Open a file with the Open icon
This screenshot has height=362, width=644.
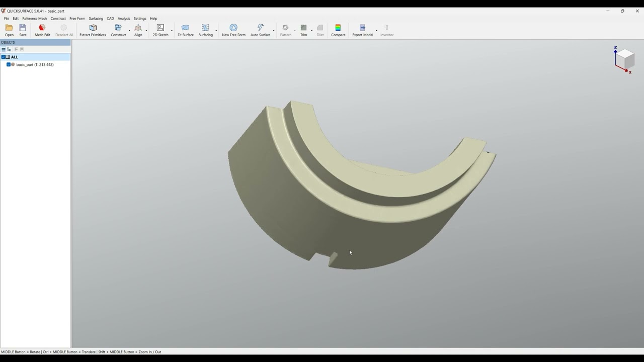click(9, 30)
